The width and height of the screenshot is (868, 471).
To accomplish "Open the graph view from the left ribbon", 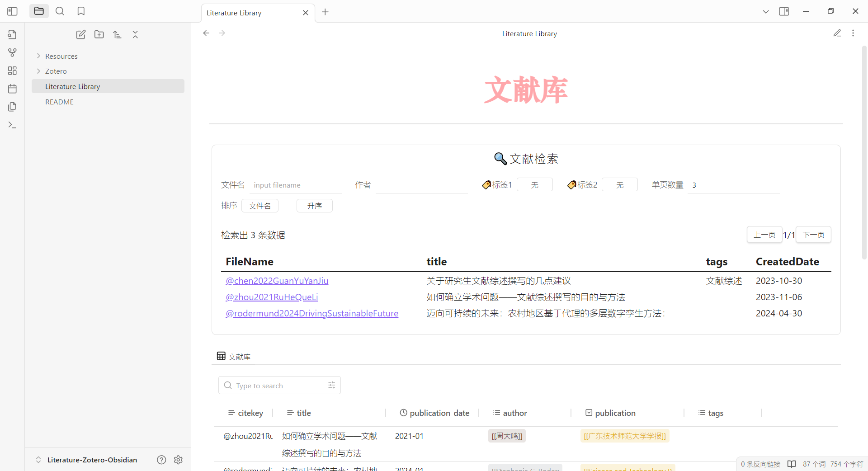I will (12, 52).
